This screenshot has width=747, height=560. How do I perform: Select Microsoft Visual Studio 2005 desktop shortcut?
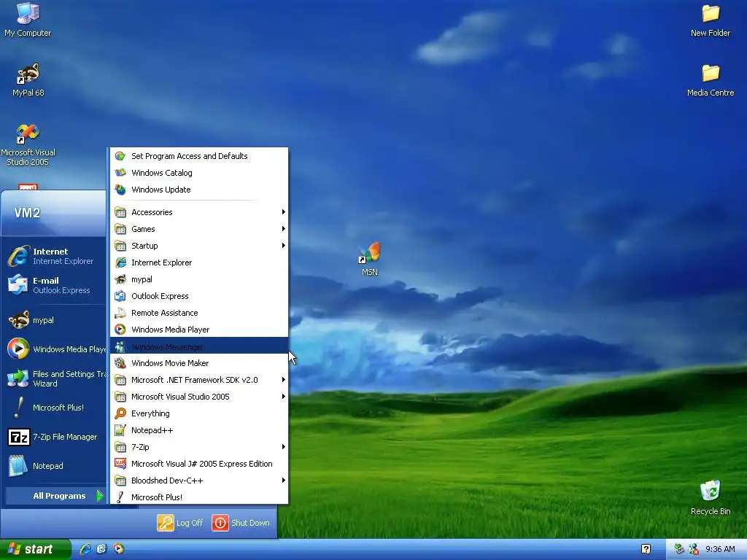coord(28,145)
